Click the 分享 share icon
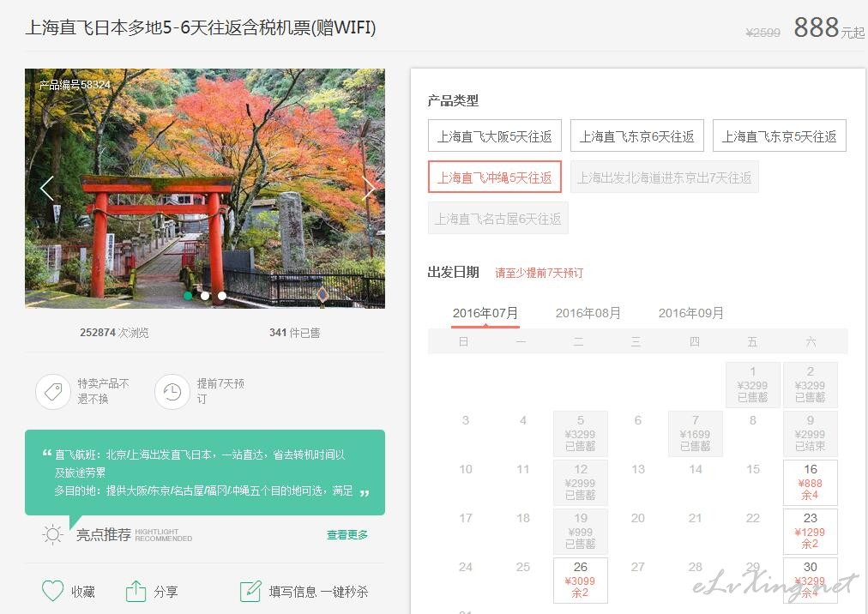The height and width of the screenshot is (614, 868). coord(136,591)
